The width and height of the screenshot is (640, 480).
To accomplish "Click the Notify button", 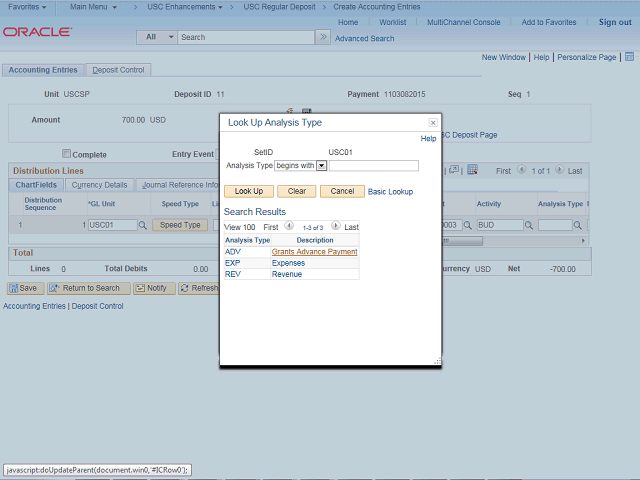I will coord(154,288).
